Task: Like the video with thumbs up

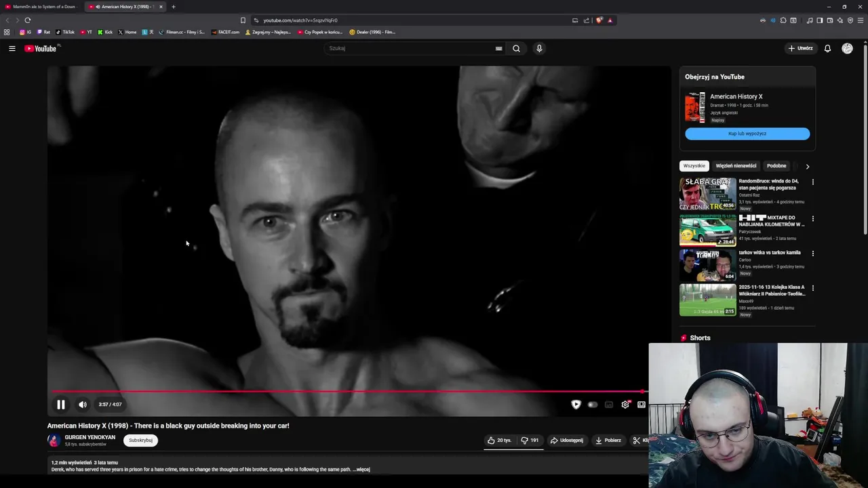Action: pyautogui.click(x=499, y=441)
